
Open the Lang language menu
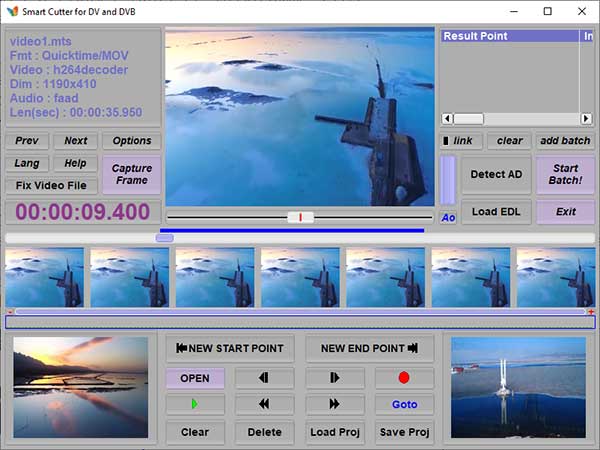click(x=26, y=163)
